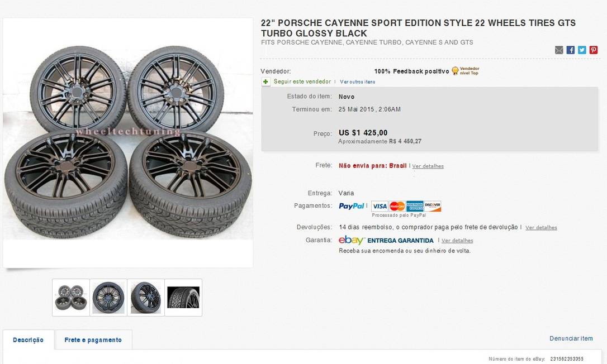The width and height of the screenshot is (607, 364).
Task: Open the Descrição tab
Action: pyautogui.click(x=29, y=340)
